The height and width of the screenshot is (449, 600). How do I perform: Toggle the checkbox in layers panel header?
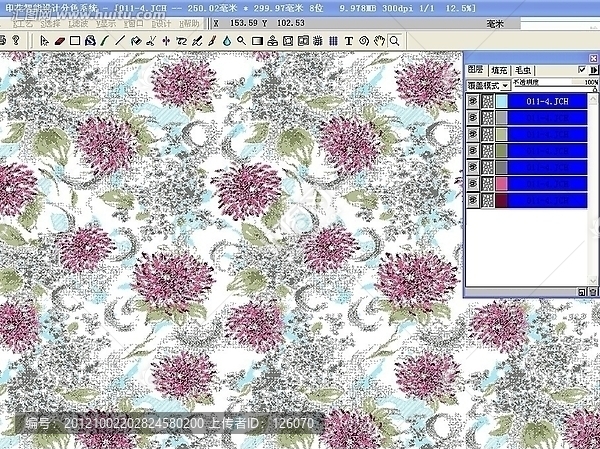coord(582,70)
